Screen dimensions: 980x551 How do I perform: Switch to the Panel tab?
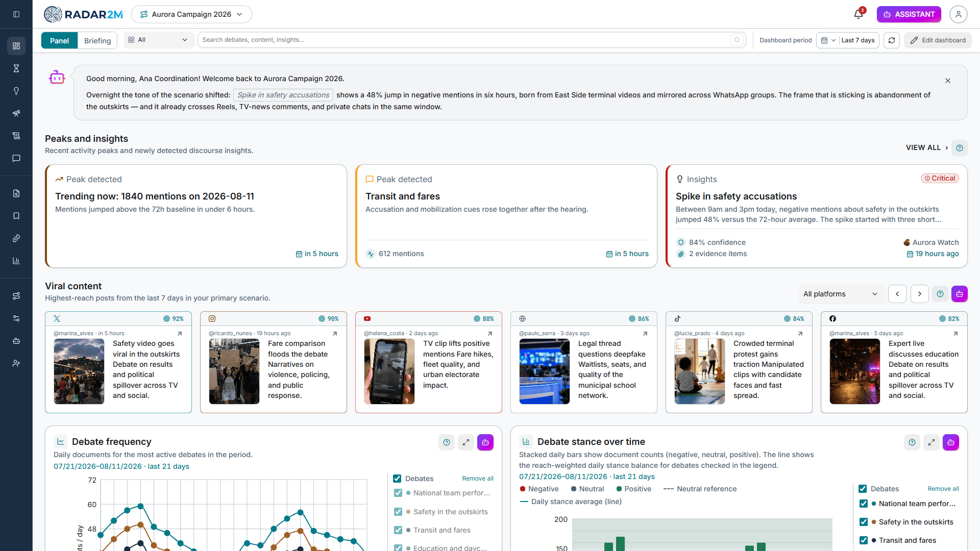click(60, 41)
